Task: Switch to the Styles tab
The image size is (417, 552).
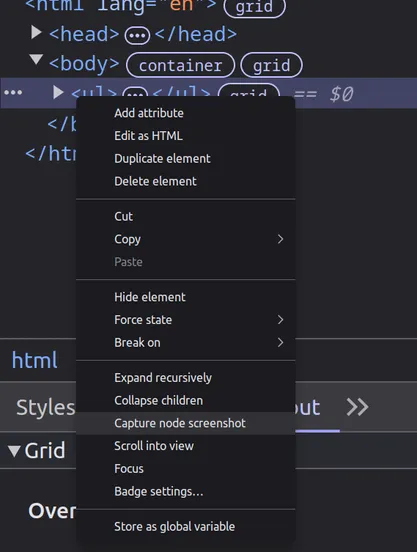Action: [x=46, y=408]
